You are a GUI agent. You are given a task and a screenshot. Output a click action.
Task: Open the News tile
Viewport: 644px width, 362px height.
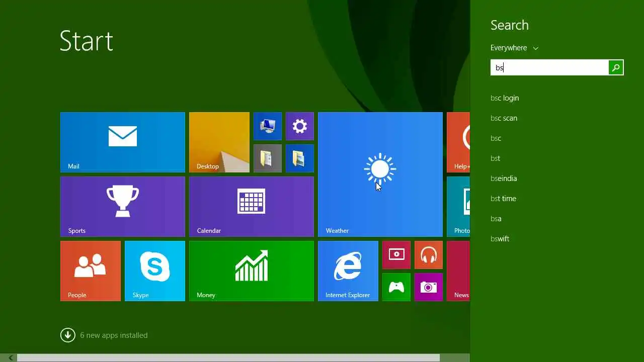click(x=458, y=271)
